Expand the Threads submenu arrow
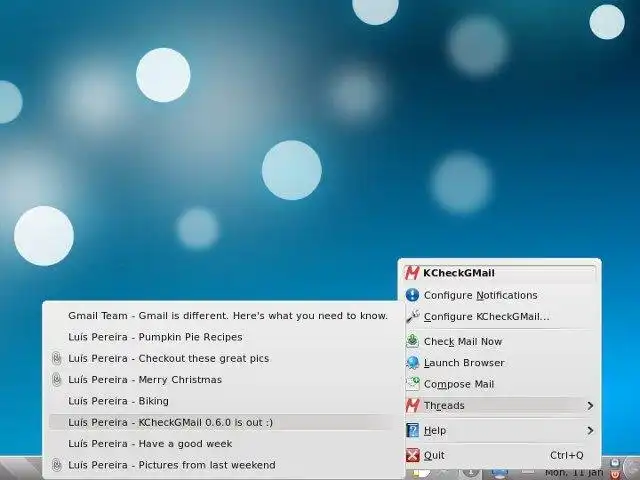The image size is (640, 480). tap(590, 406)
